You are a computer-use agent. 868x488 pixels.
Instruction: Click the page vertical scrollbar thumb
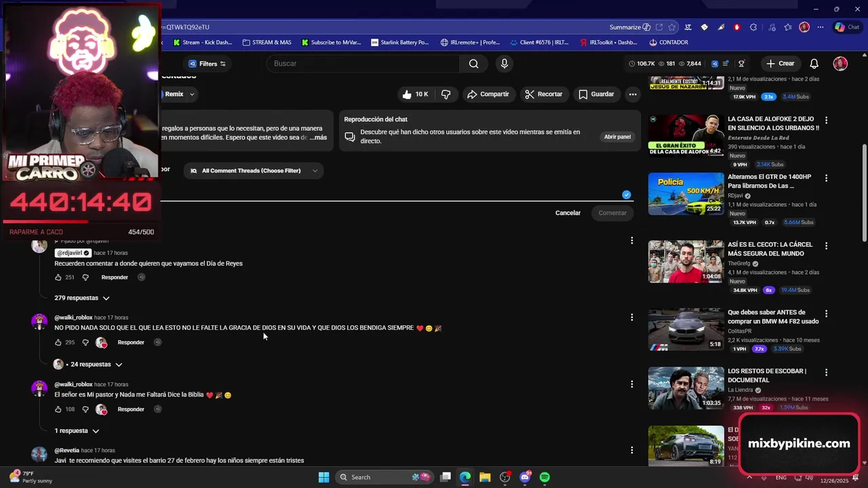tap(864, 192)
